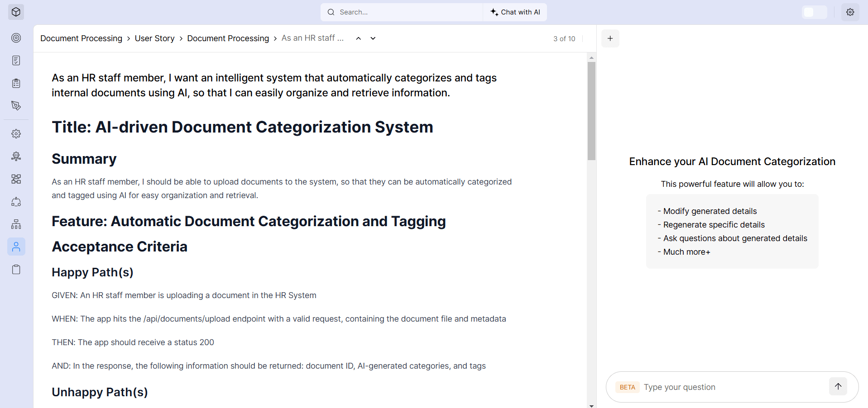Click the document vertical scrollbar thumb
The width and height of the screenshot is (868, 408).
point(591,111)
